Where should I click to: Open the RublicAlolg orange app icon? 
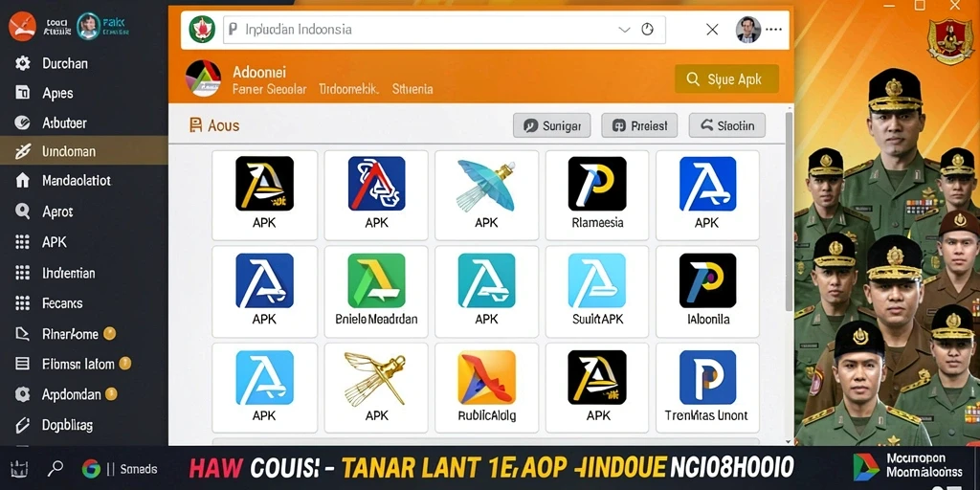pos(486,377)
